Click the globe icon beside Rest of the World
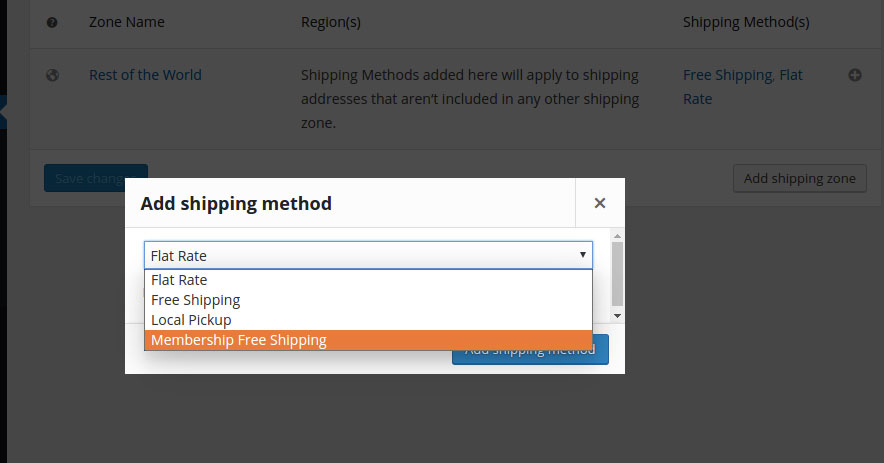Image resolution: width=884 pixels, height=463 pixels. (52, 75)
